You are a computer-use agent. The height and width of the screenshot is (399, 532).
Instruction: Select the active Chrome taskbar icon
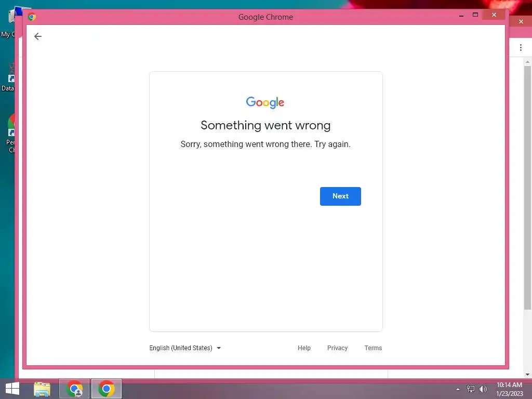(106, 389)
